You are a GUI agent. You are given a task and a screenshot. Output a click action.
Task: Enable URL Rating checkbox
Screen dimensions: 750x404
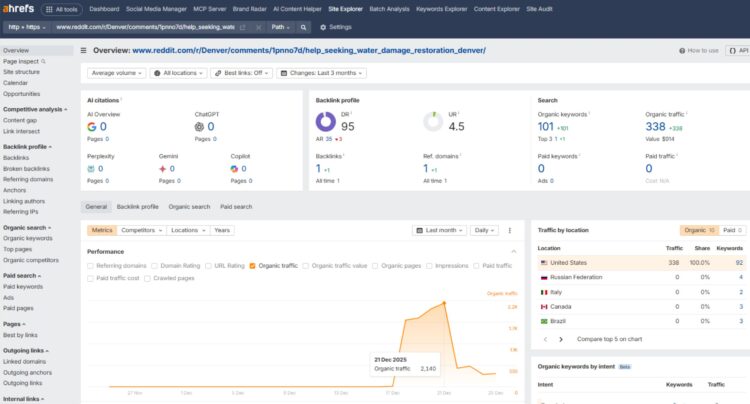tap(208, 266)
